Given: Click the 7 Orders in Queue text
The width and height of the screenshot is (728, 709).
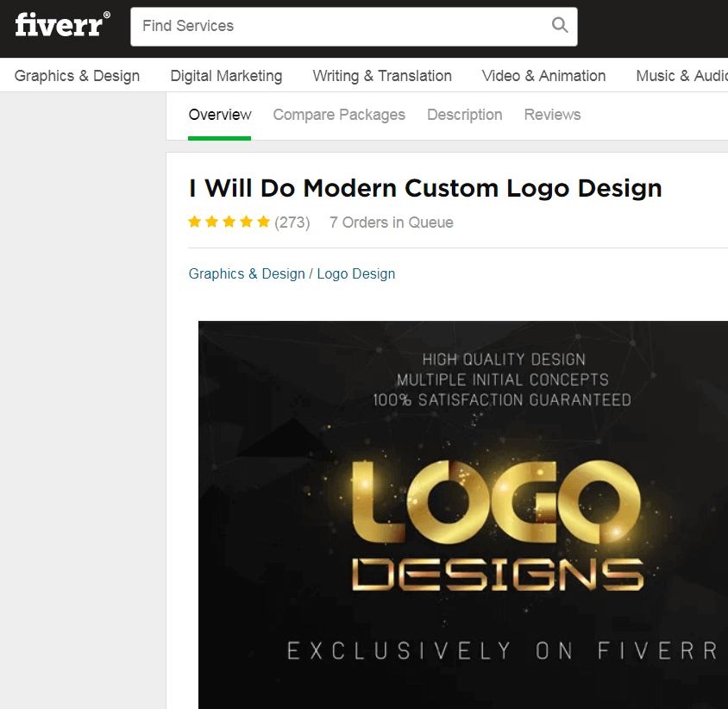Looking at the screenshot, I should (392, 223).
